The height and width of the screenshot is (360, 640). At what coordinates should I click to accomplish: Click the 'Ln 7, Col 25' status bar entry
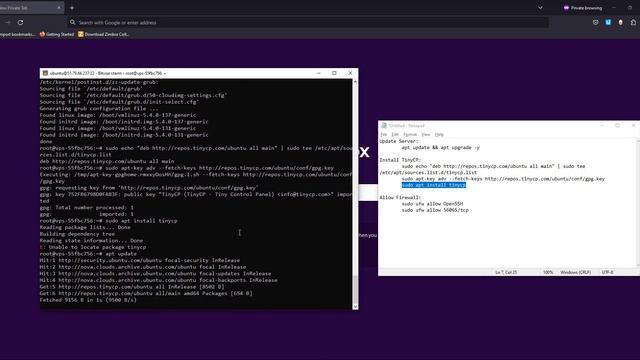tap(506, 272)
